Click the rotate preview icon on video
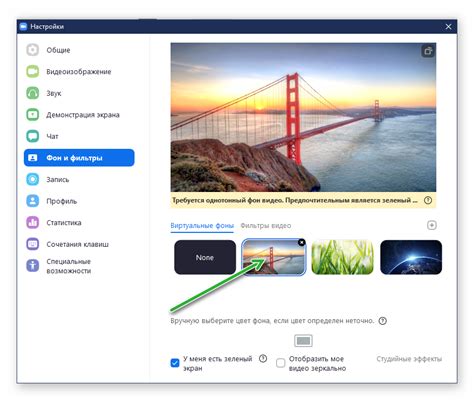This screenshot has height=400, width=474. 428,51
